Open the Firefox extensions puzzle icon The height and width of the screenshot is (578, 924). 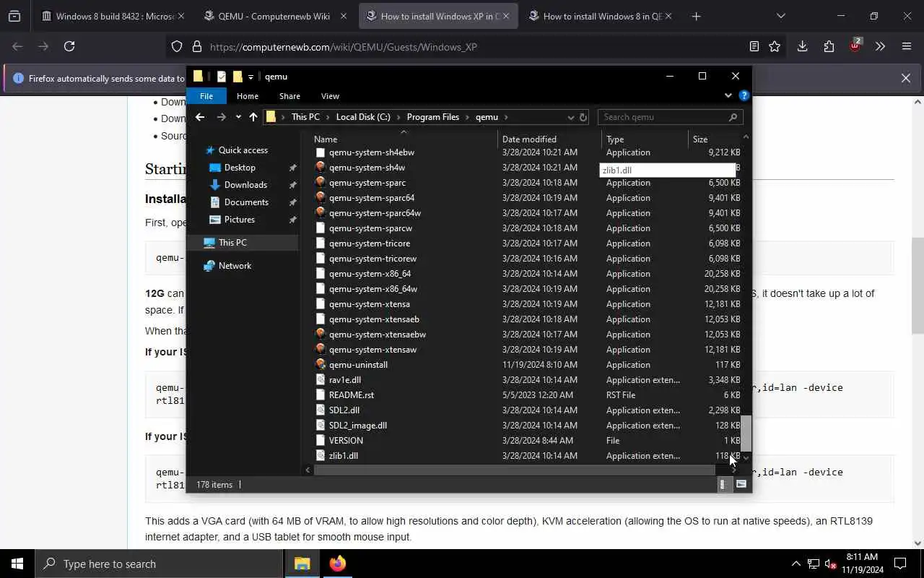tap(829, 46)
